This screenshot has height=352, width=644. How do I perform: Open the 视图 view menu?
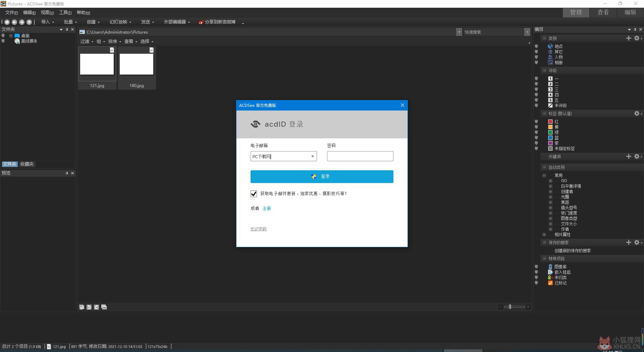pos(47,13)
